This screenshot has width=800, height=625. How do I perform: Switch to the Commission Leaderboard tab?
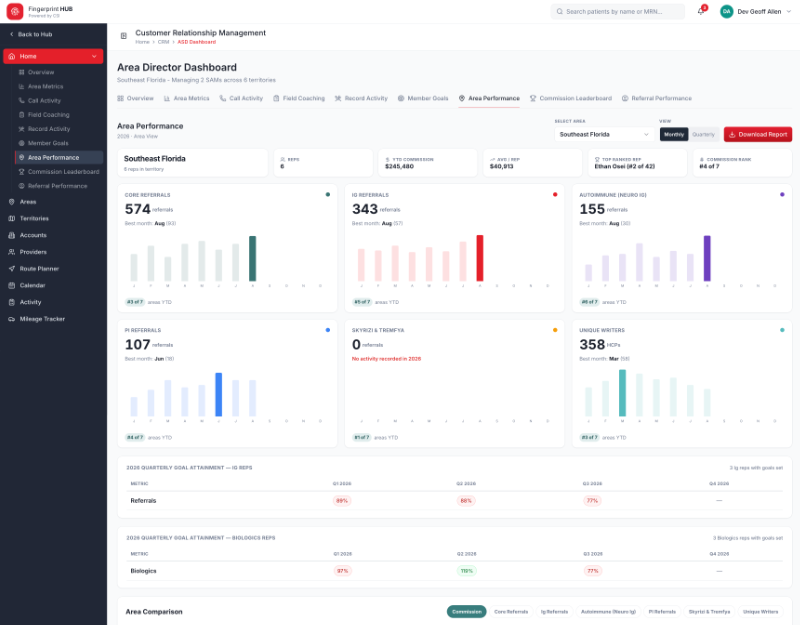(570, 98)
